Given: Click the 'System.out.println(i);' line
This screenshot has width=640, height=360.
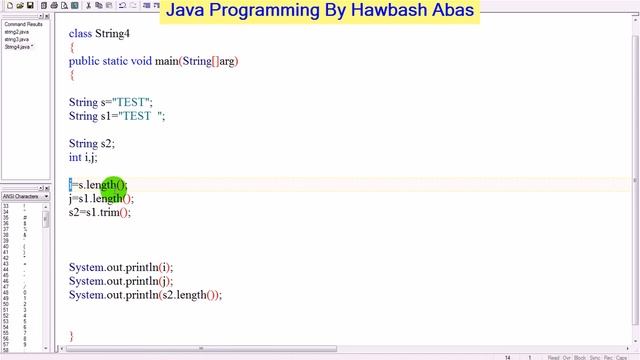Looking at the screenshot, I should point(121,267).
